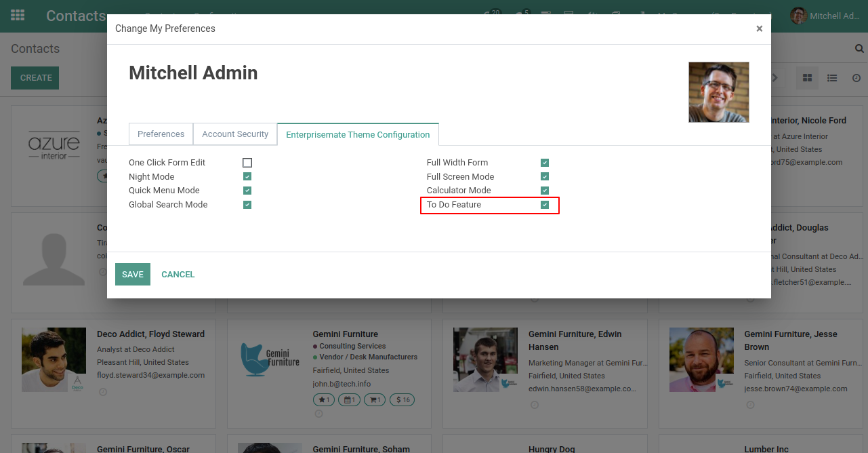Toggle the Global Search Mode checkbox
The height and width of the screenshot is (453, 868).
(x=247, y=205)
